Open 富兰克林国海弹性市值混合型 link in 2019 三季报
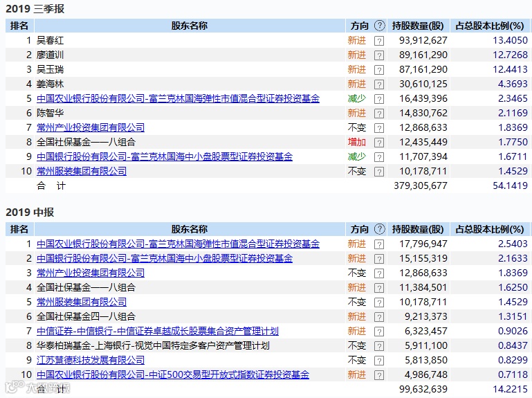The image size is (532, 398). (178, 98)
